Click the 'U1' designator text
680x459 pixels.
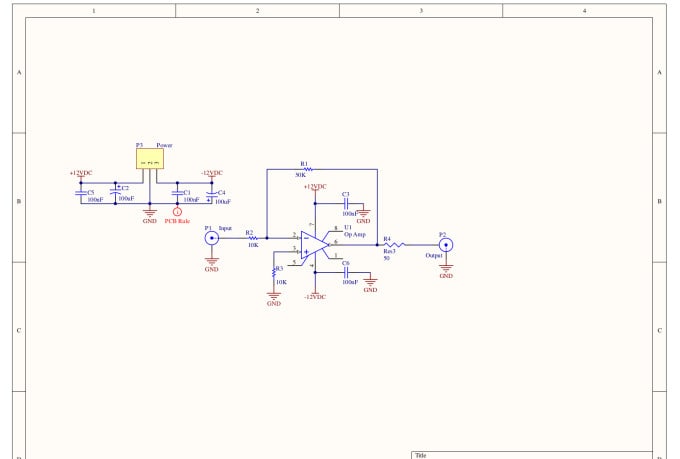pos(348,227)
